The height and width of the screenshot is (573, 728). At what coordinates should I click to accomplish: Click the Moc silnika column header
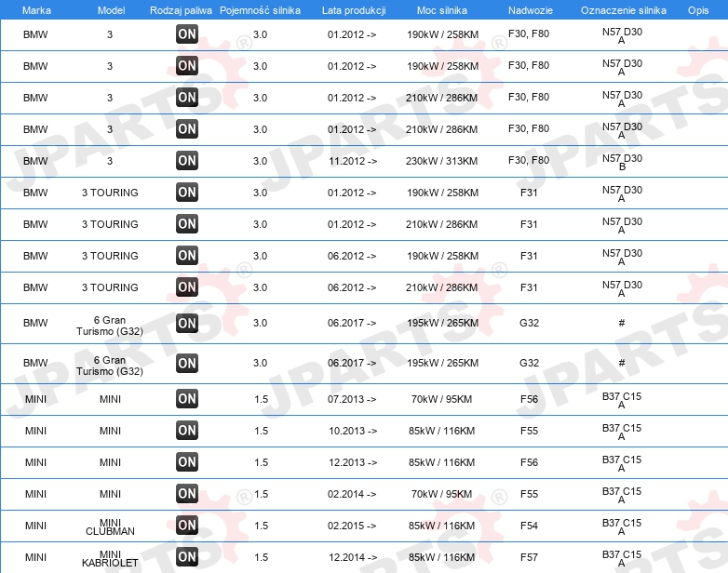point(442,10)
